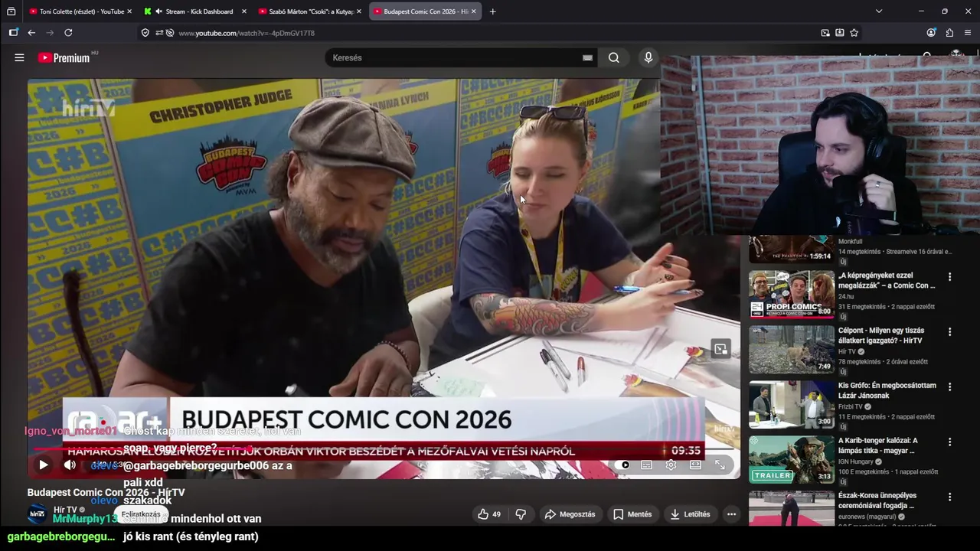
Task: Open the more options menu for the Észak-Korea video
Action: 949,497
